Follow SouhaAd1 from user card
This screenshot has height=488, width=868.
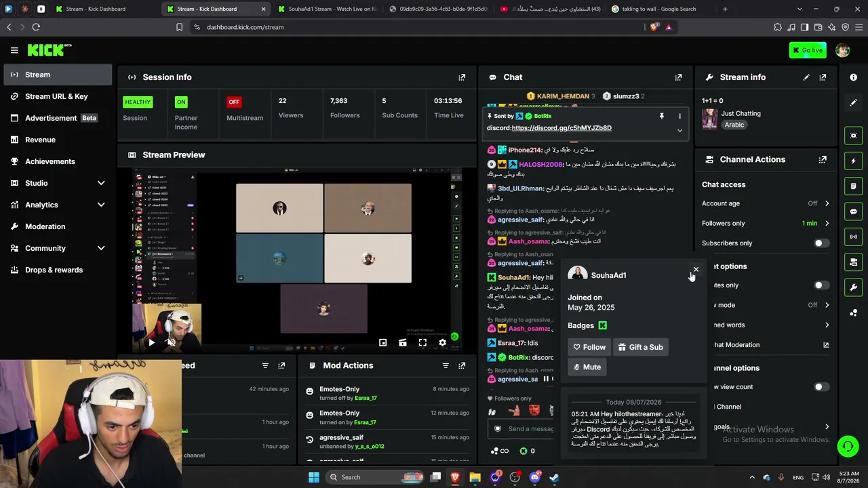(589, 347)
